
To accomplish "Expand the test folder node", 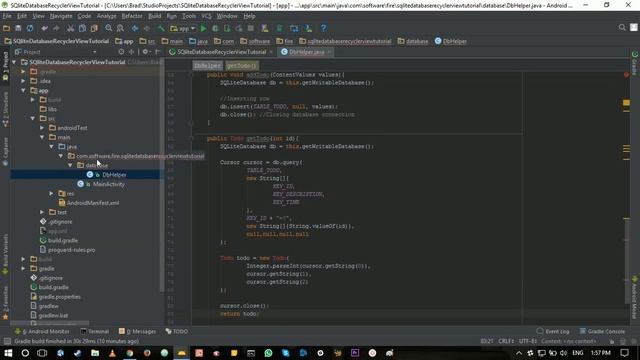I will coord(42,212).
